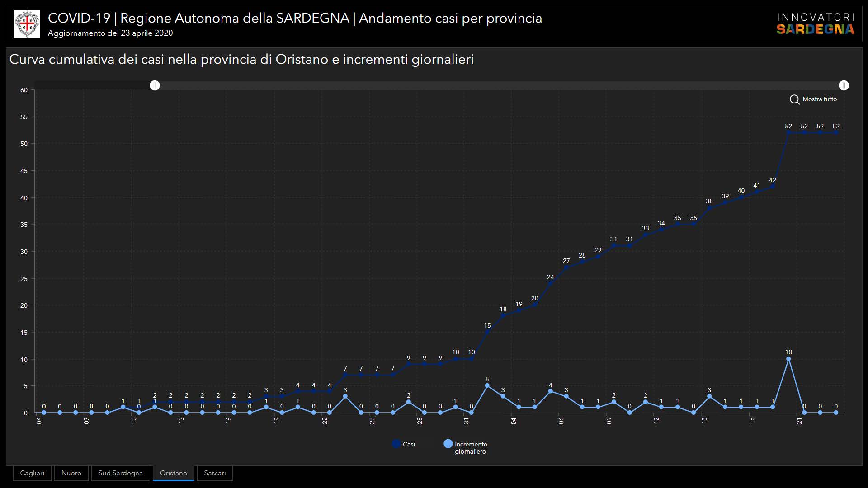
Task: Grab the left range slider handle
Action: coord(155,85)
